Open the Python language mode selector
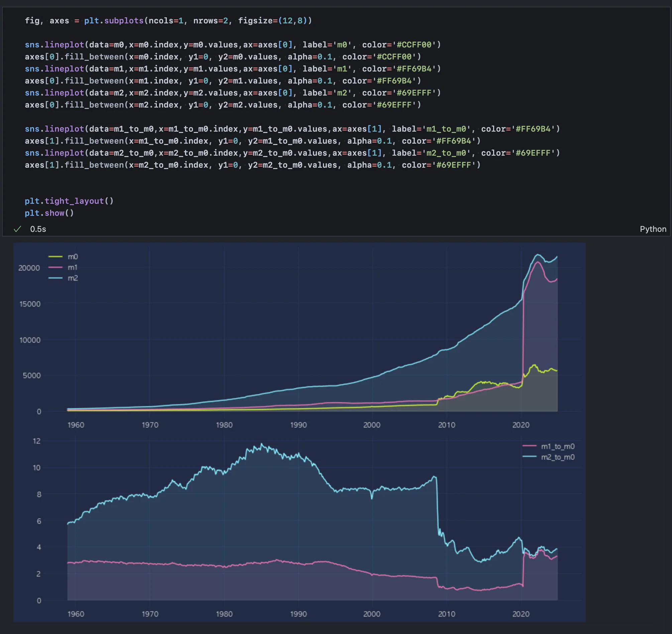Screen dimensions: 672x634 point(653,229)
